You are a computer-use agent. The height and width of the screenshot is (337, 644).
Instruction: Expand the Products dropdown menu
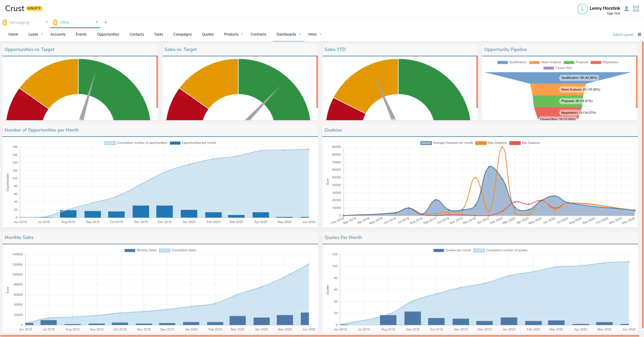coord(233,34)
